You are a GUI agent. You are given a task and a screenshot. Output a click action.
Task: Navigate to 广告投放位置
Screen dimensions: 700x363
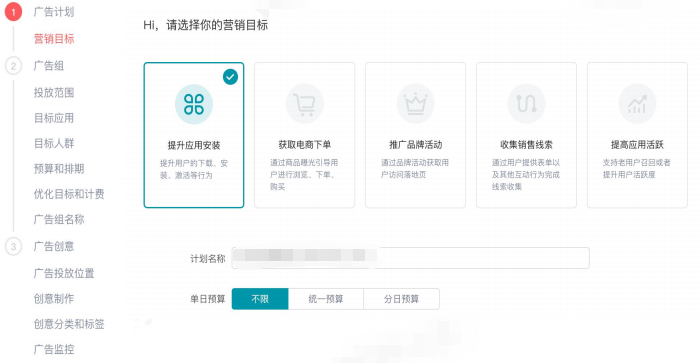(x=64, y=273)
